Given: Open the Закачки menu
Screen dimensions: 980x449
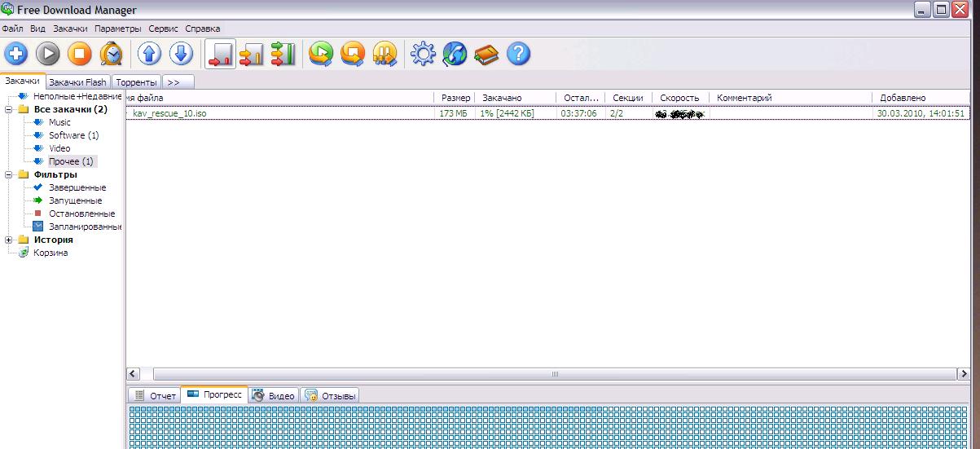Looking at the screenshot, I should click(x=70, y=29).
